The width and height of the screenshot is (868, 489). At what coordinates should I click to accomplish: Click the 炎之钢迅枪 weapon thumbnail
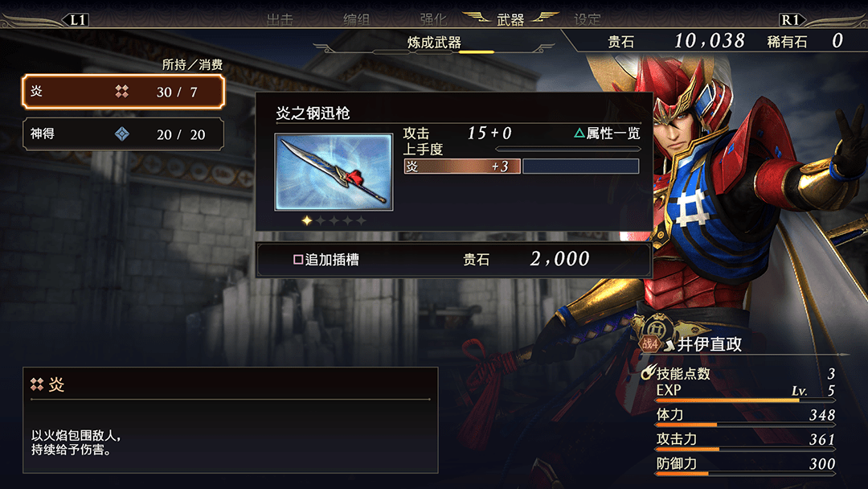pyautogui.click(x=334, y=171)
